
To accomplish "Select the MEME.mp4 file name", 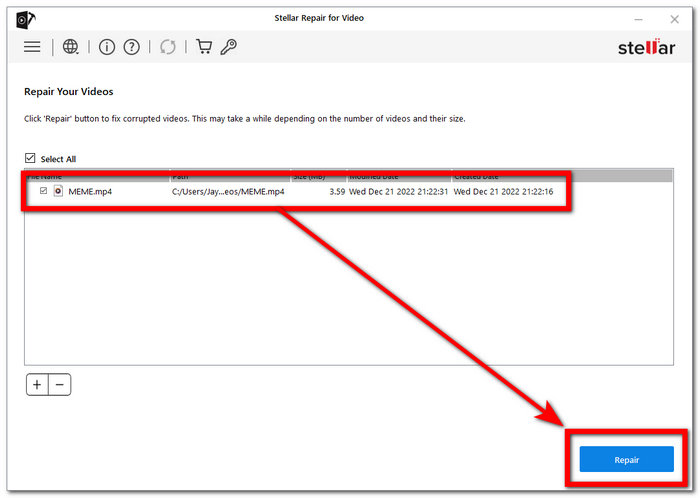I will tap(90, 192).
